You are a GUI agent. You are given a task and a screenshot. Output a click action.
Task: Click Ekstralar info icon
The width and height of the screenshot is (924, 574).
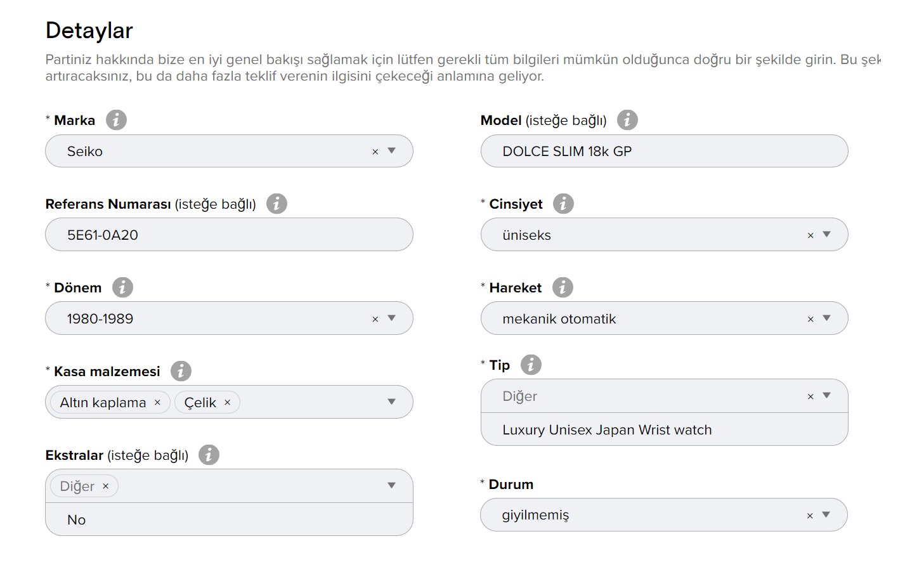tap(209, 455)
